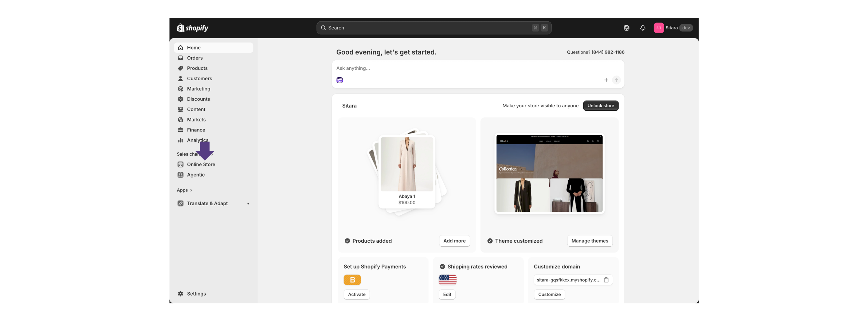Open the Abaya 1 product card thumbnail
Image resolution: width=868 pixels, height=321 pixels.
(x=407, y=172)
